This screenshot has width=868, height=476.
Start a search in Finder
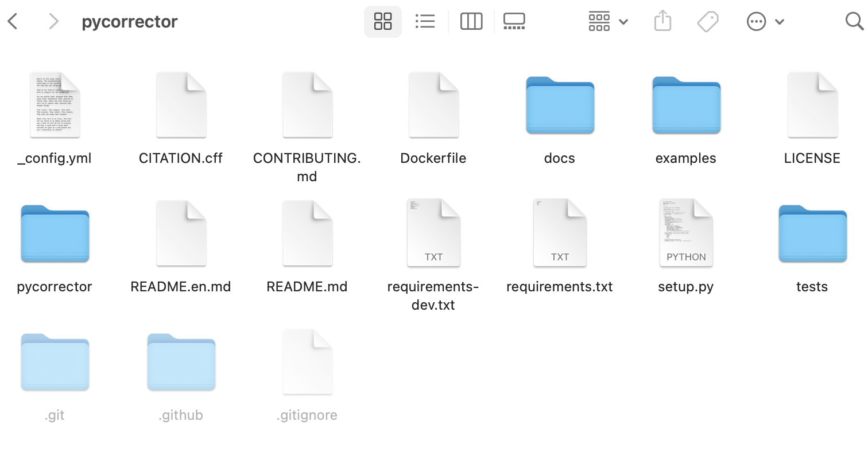854,21
